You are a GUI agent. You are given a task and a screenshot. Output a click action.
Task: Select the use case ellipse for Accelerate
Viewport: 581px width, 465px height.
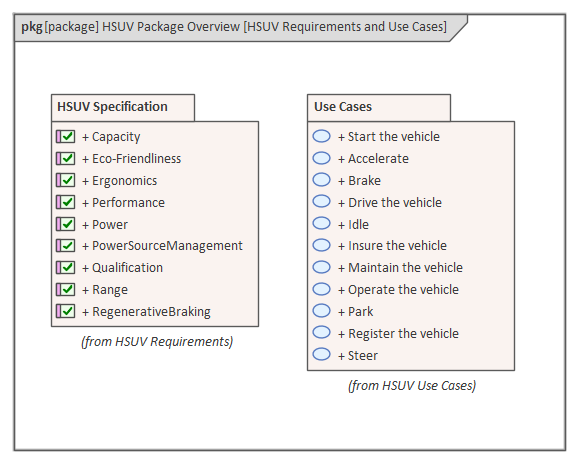click(321, 158)
